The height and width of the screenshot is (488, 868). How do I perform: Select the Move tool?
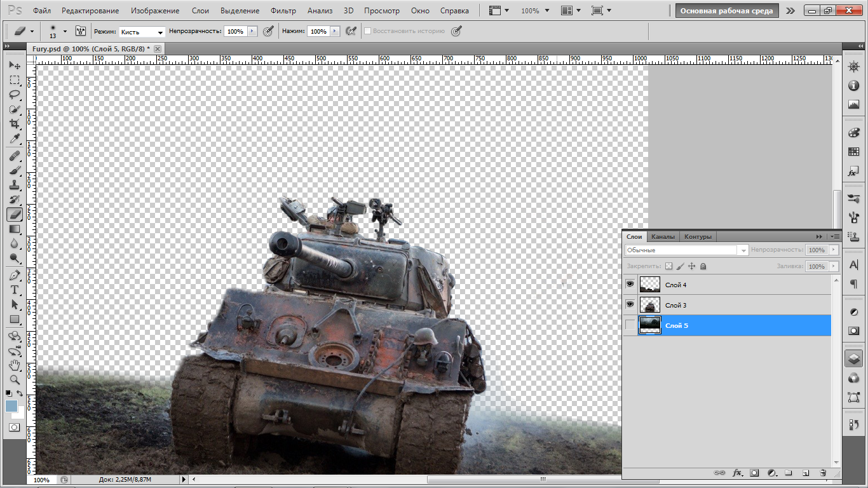click(15, 65)
